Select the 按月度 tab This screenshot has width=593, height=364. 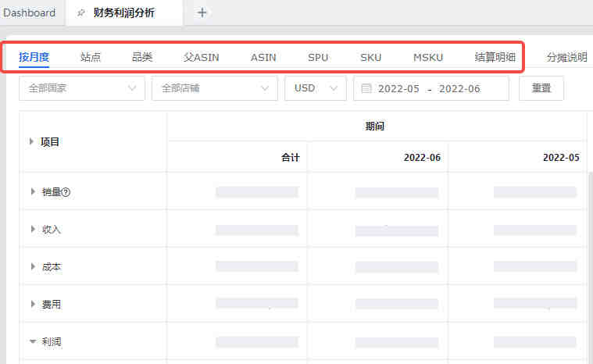click(x=34, y=57)
